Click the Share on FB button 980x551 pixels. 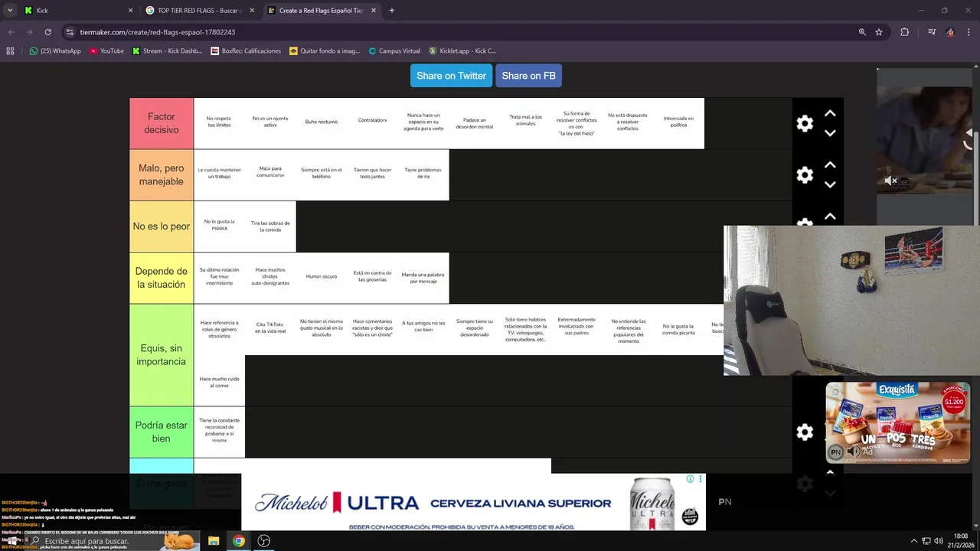coord(528,76)
